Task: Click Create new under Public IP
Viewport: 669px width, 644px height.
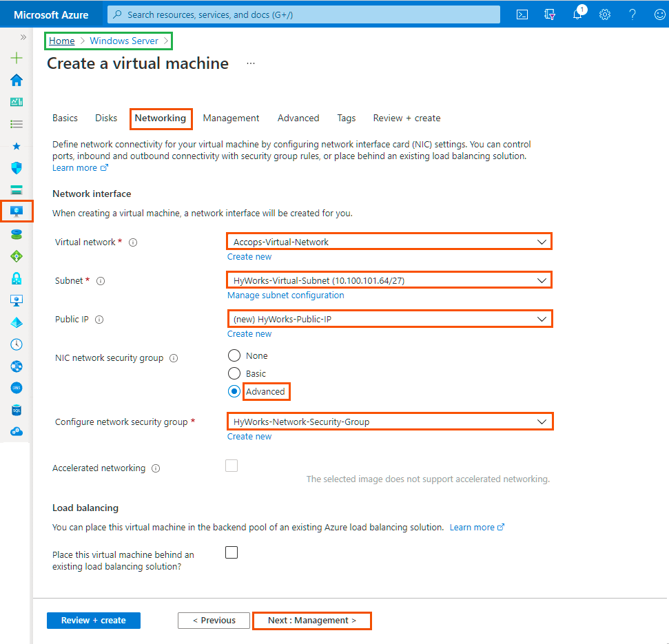Action: [249, 334]
